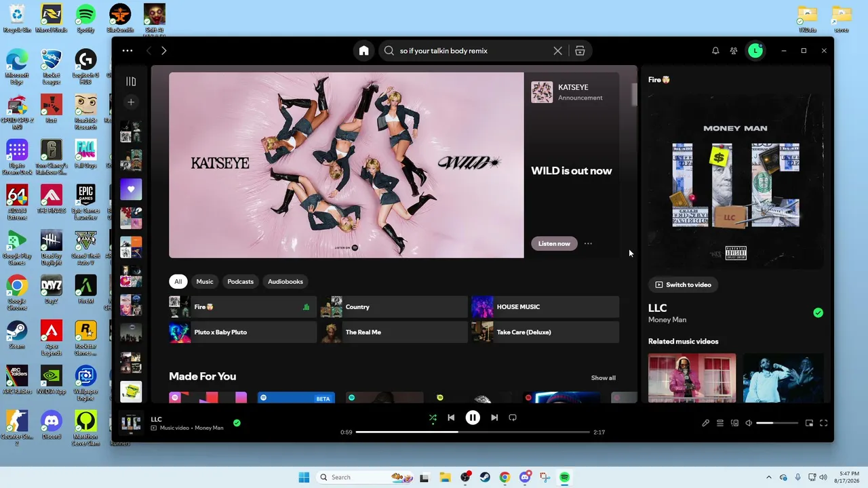Toggle the lyrics microphone icon
Screen dimensions: 868x488
click(x=705, y=423)
